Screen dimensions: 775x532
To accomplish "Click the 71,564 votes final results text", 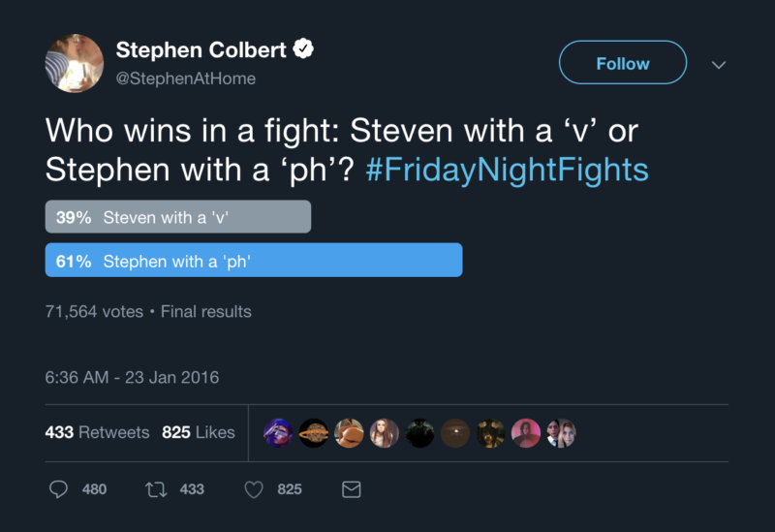I will [148, 312].
